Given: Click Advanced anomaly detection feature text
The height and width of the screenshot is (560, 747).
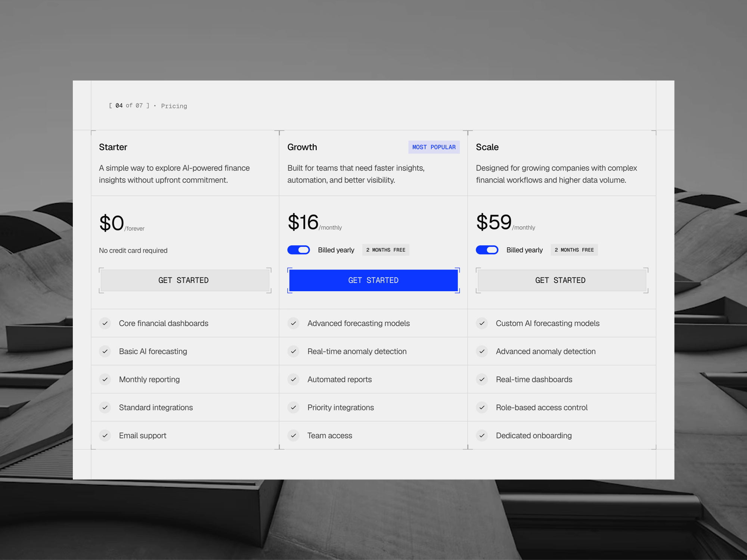Looking at the screenshot, I should 546,351.
